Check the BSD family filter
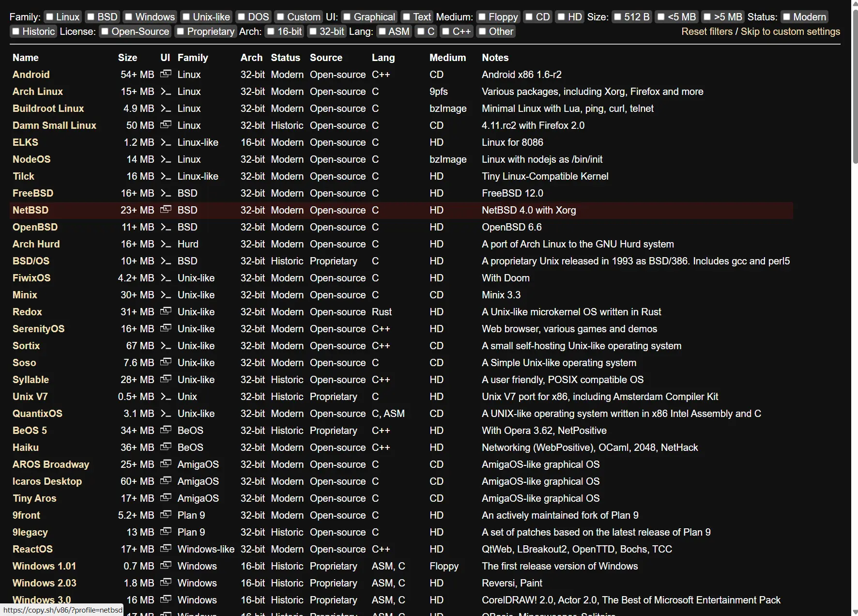Screen dimensions: 858x616 click(x=91, y=17)
